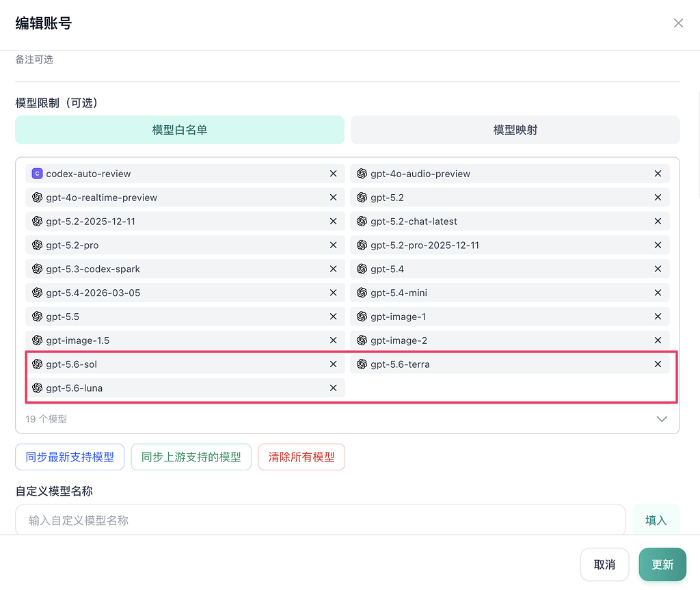Image resolution: width=700 pixels, height=590 pixels.
Task: Click the OpenAI icon beside gpt-5.4-mini
Action: pos(362,293)
